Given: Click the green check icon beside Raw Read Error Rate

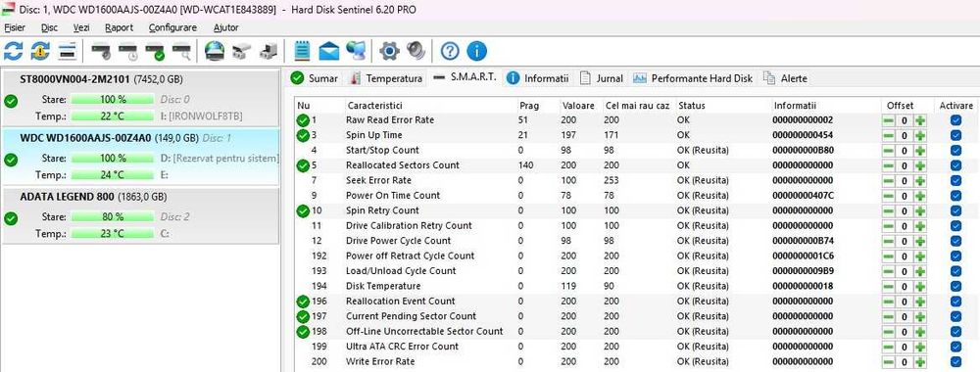Looking at the screenshot, I should (303, 119).
